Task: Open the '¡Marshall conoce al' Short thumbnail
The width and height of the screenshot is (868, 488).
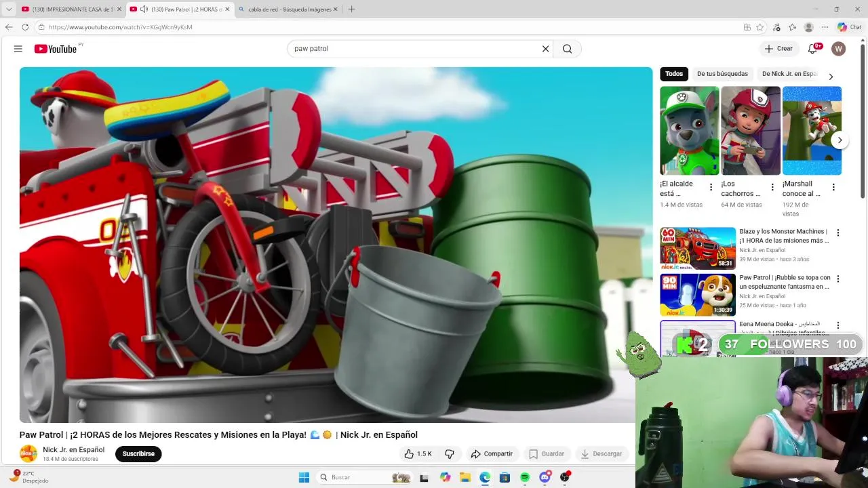Action: pos(812,131)
